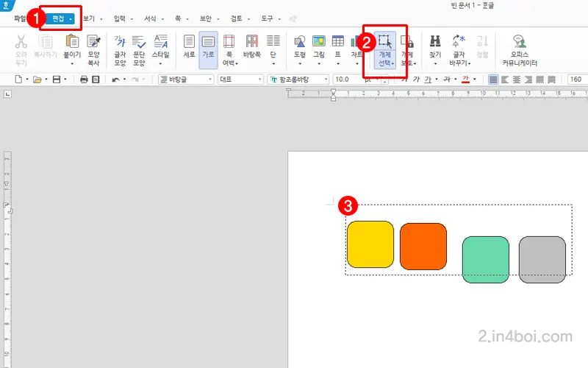Screen dimensions: 588x368
Task: Click the Change Text (글자바꾸기) icon
Action: 459,41
